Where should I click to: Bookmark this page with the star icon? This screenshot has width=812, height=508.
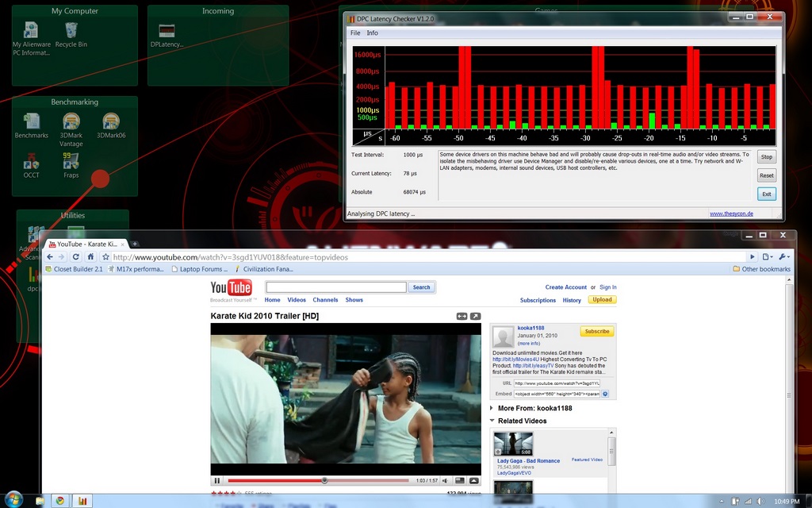pos(105,256)
